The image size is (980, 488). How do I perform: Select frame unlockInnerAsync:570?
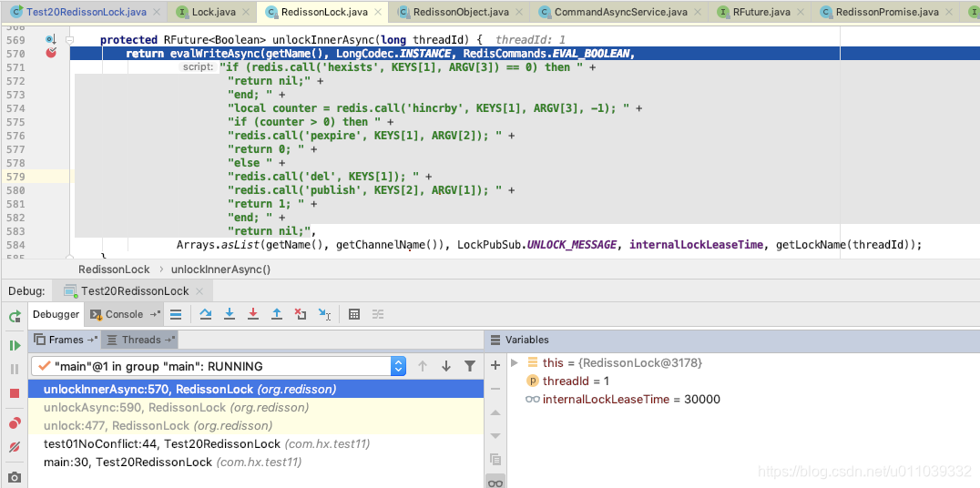point(256,390)
